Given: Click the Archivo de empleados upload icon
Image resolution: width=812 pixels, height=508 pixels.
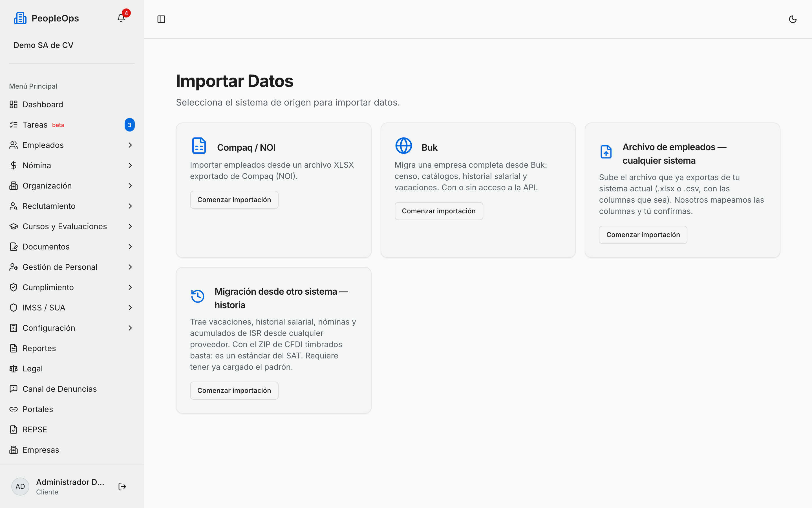Looking at the screenshot, I should pyautogui.click(x=606, y=152).
